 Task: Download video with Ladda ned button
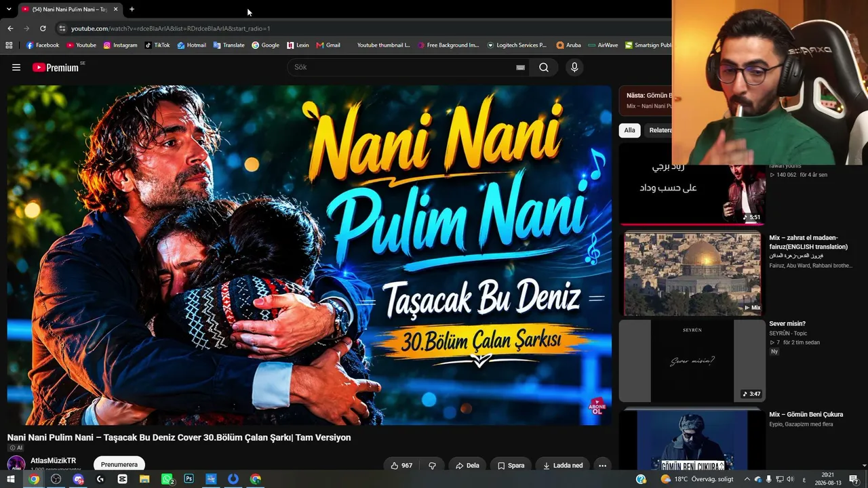click(x=563, y=466)
